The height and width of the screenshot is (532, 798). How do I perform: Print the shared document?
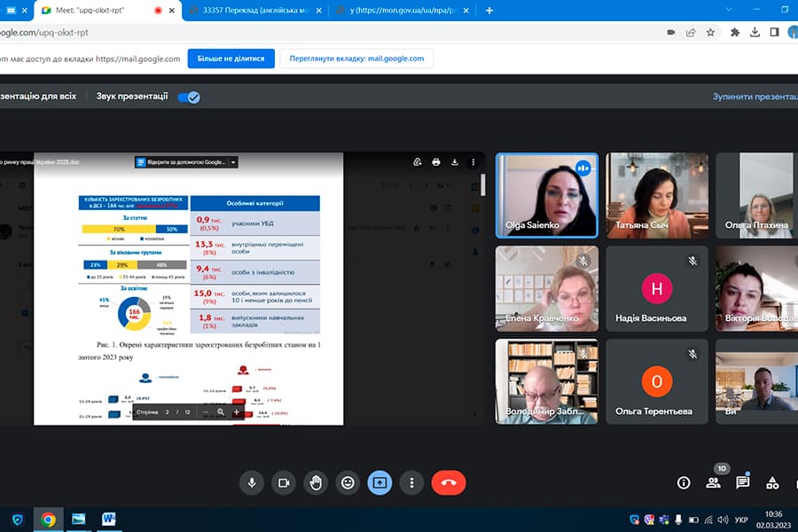click(x=435, y=162)
